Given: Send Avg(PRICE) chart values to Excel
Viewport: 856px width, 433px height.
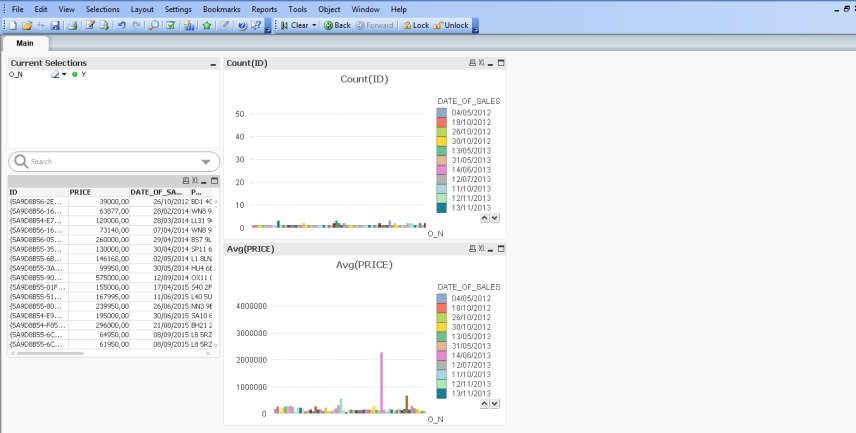Looking at the screenshot, I should (481, 249).
